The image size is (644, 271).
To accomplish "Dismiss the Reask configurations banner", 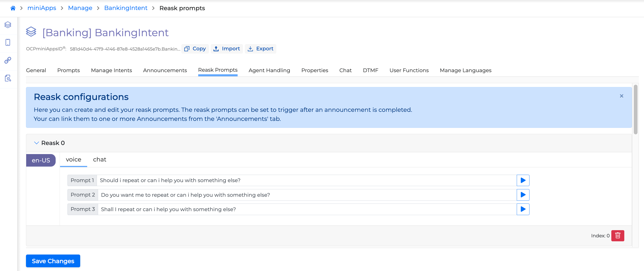I will pyautogui.click(x=621, y=96).
